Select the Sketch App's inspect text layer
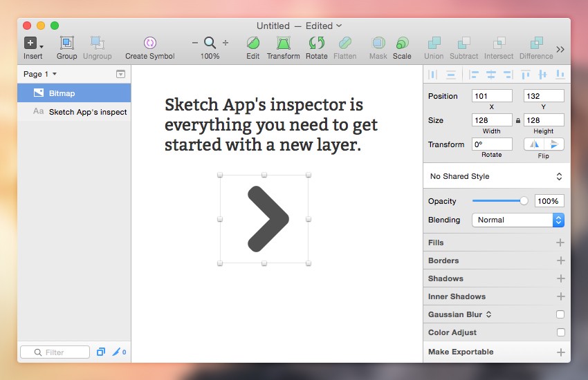 click(x=87, y=112)
